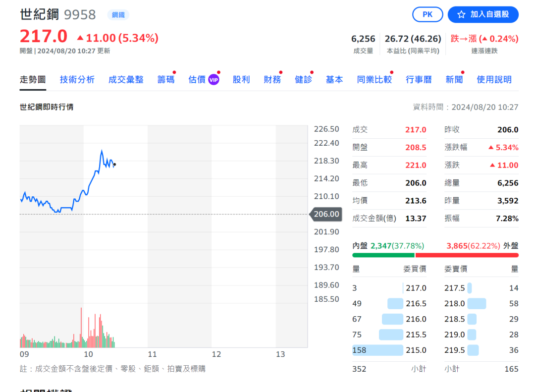Click the last price dot on chart
This screenshot has height=392, width=535.
tap(114, 165)
